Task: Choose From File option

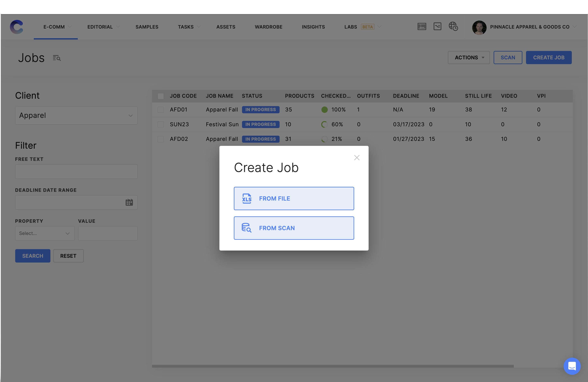Action: (294, 198)
